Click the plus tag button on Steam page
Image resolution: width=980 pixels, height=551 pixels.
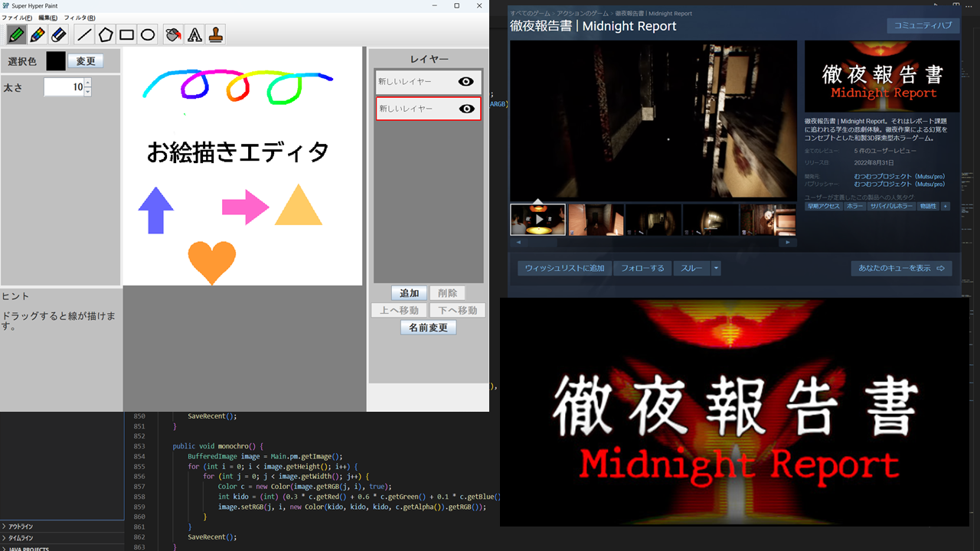[x=945, y=206]
